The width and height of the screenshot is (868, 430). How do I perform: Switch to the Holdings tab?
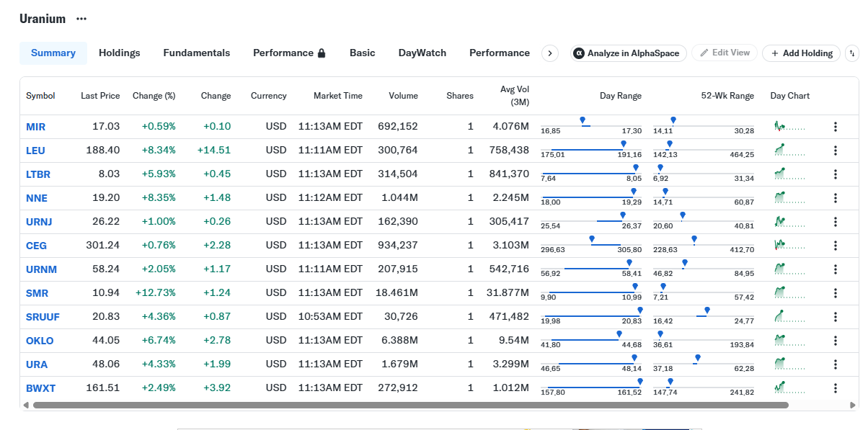click(120, 53)
